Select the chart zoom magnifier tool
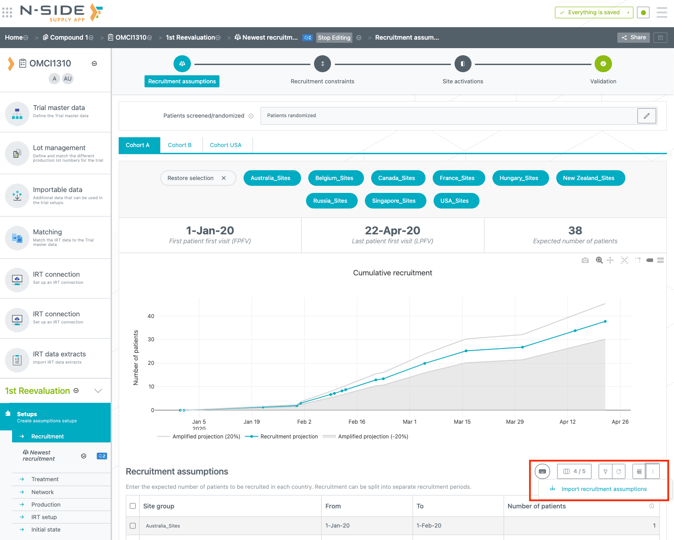This screenshot has height=540, width=674. pyautogui.click(x=599, y=260)
